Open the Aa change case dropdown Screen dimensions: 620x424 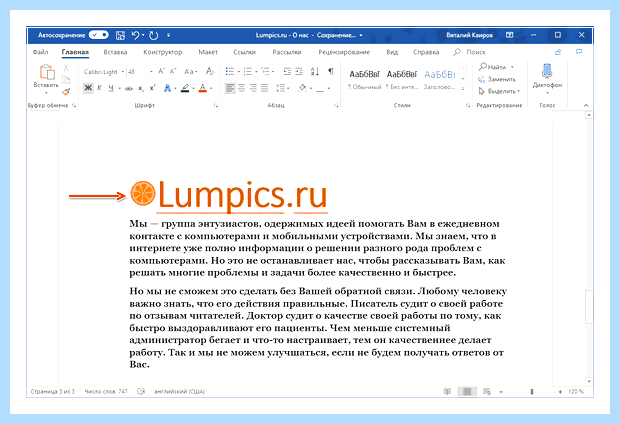[191, 72]
